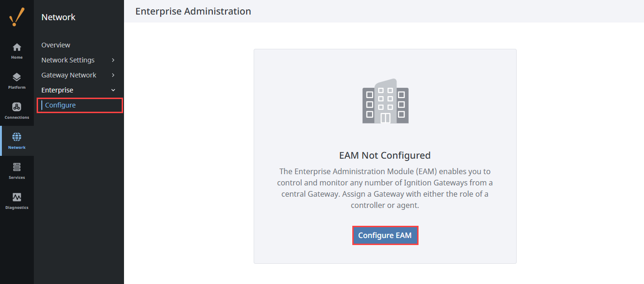This screenshot has height=284, width=644.
Task: Click the office building illustration
Action: coord(385,101)
